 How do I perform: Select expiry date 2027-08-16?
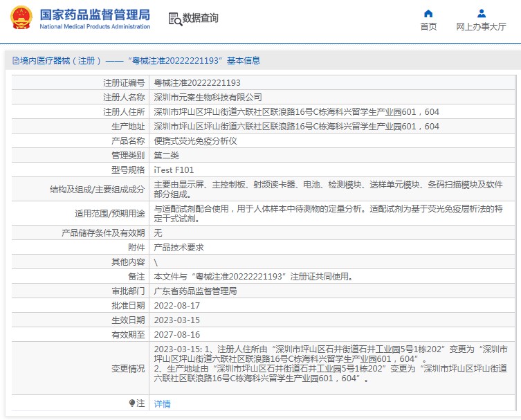coord(176,335)
